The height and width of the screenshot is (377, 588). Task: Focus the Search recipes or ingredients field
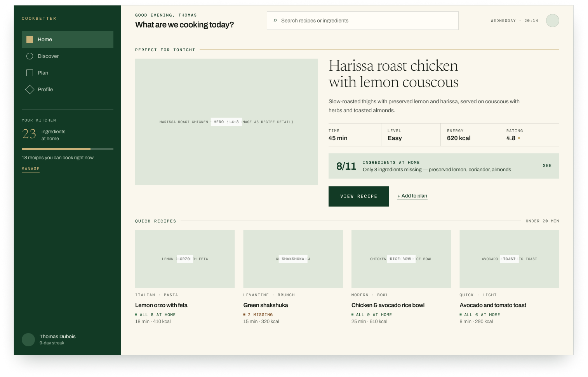pos(363,21)
